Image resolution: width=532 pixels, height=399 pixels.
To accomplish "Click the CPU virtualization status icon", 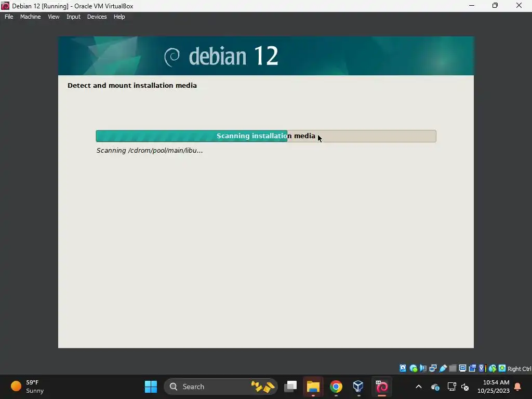I will click(x=483, y=368).
